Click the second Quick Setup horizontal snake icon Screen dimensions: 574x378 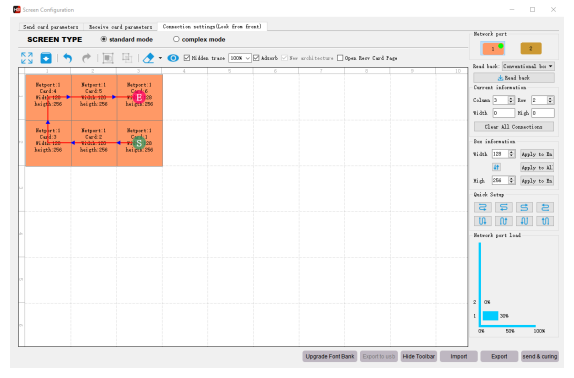(x=503, y=207)
